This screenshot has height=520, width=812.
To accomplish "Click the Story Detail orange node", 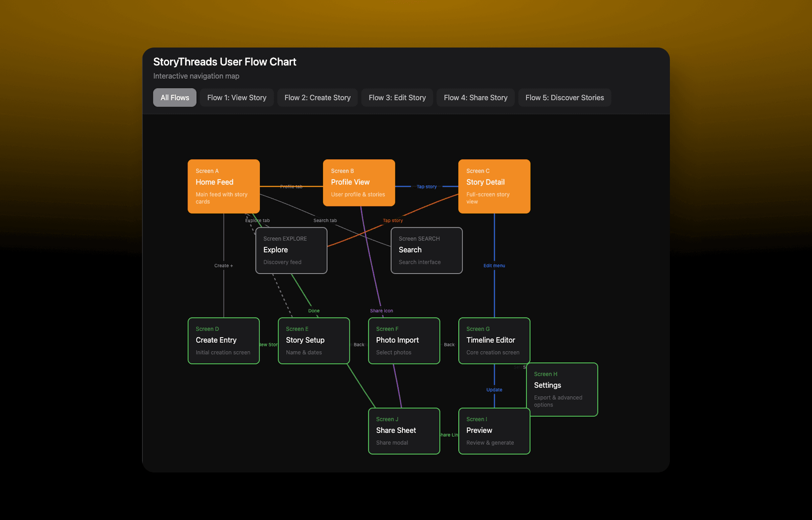I will click(x=494, y=186).
